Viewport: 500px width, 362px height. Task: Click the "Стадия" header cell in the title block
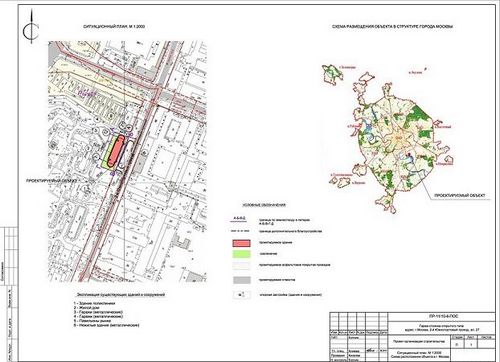(x=456, y=337)
